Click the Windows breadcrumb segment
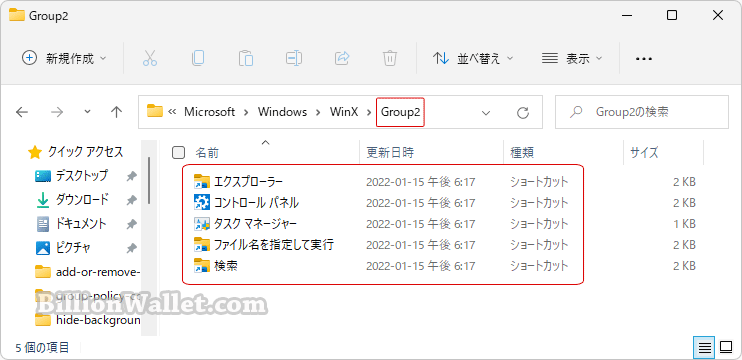The image size is (742, 360). pos(283,112)
